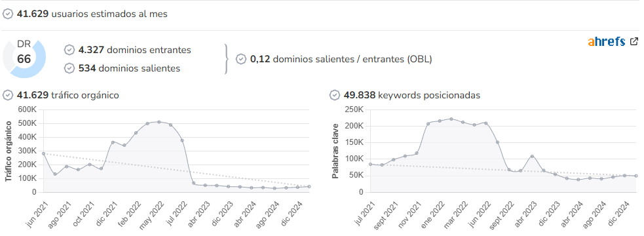Click check icon beside 534 dominios salientes
Image resolution: width=644 pixels, height=236 pixels.
coord(69,68)
